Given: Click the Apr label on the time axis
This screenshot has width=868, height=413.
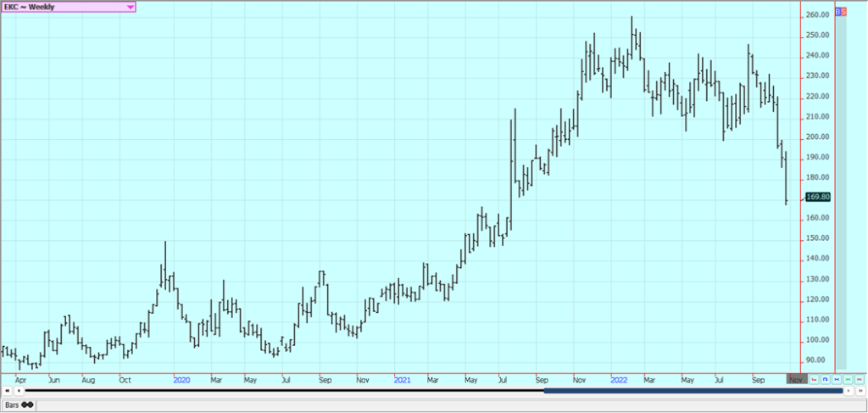Looking at the screenshot, I should click(20, 380).
